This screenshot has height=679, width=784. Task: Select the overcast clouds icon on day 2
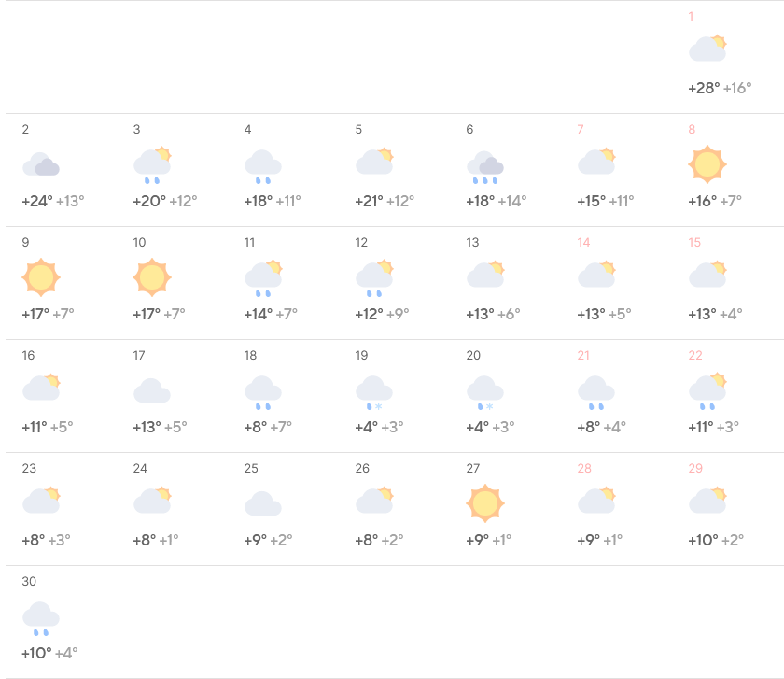(x=41, y=165)
